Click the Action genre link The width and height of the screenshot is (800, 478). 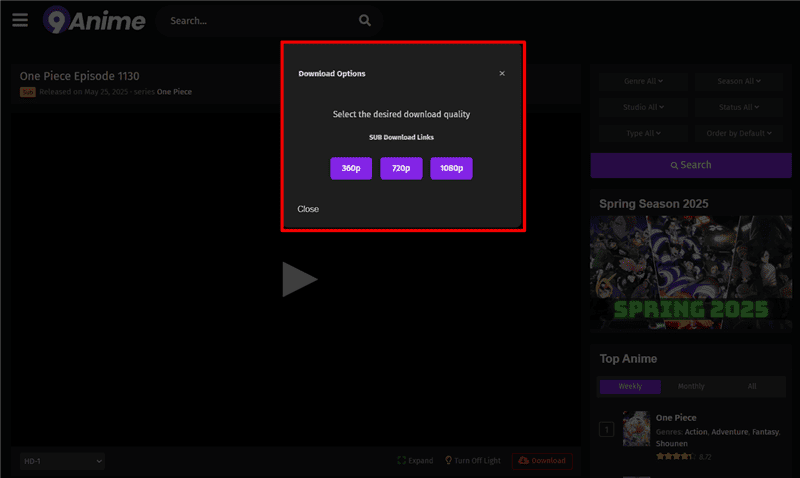[696, 432]
